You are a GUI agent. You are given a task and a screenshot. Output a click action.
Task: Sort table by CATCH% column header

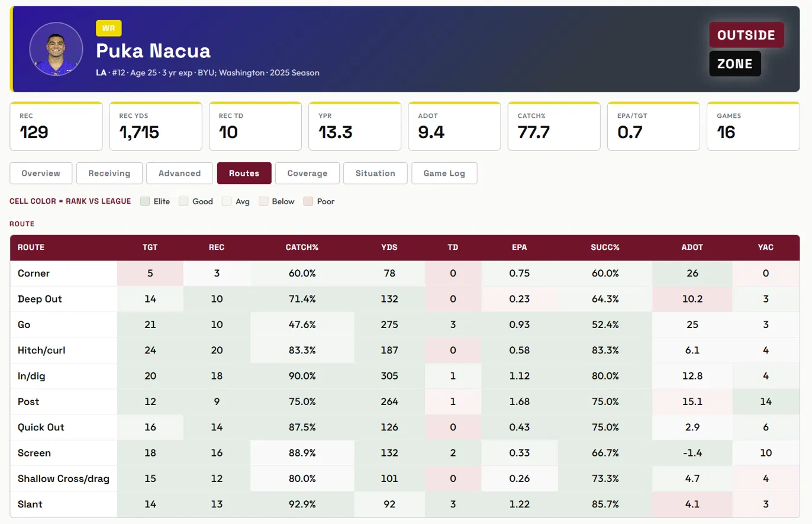[x=302, y=247]
